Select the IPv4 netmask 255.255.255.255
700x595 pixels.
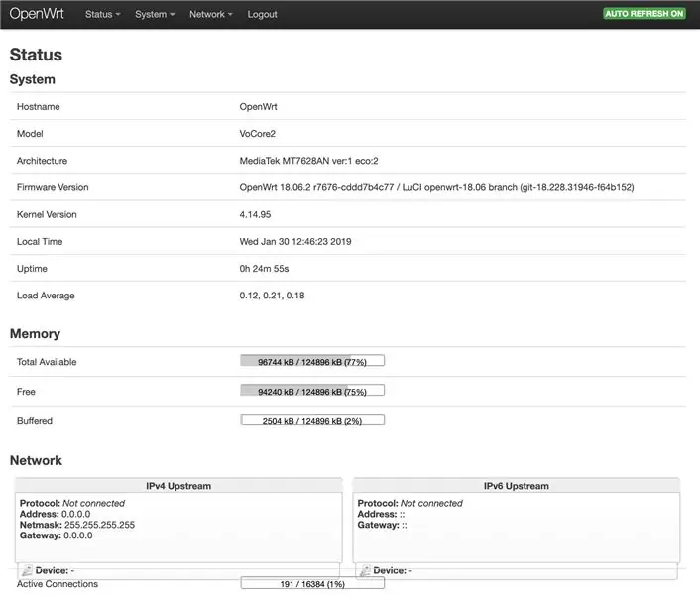(x=99, y=525)
